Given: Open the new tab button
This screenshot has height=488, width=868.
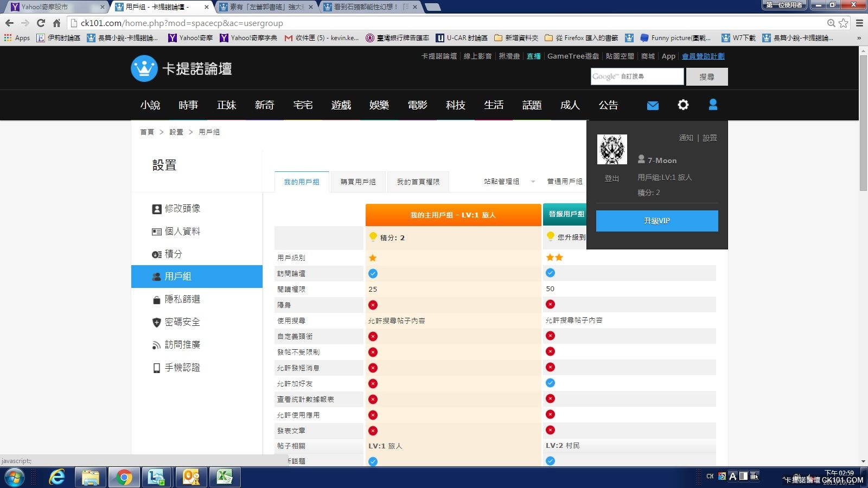Looking at the screenshot, I should point(432,7).
